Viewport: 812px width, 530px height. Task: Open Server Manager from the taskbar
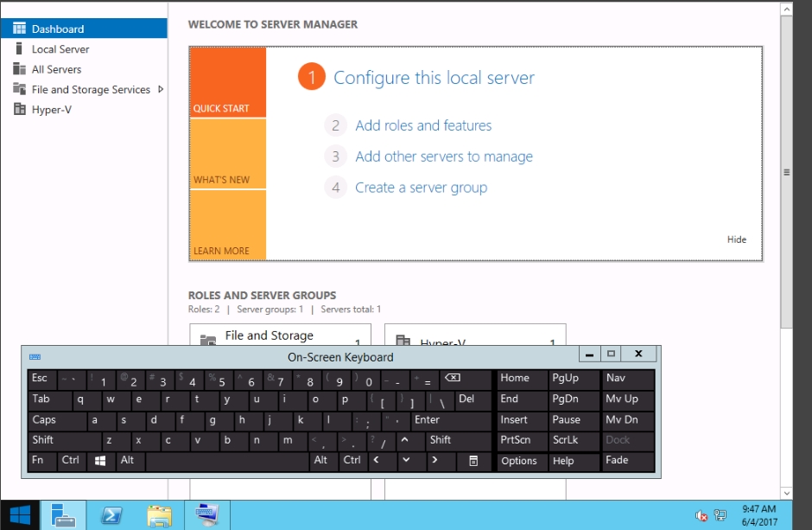coord(63,515)
